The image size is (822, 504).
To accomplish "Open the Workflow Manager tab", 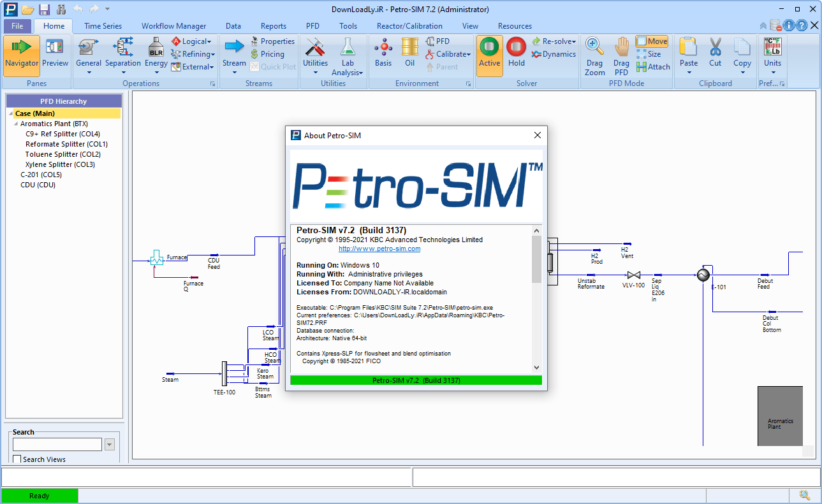I will 173,26.
